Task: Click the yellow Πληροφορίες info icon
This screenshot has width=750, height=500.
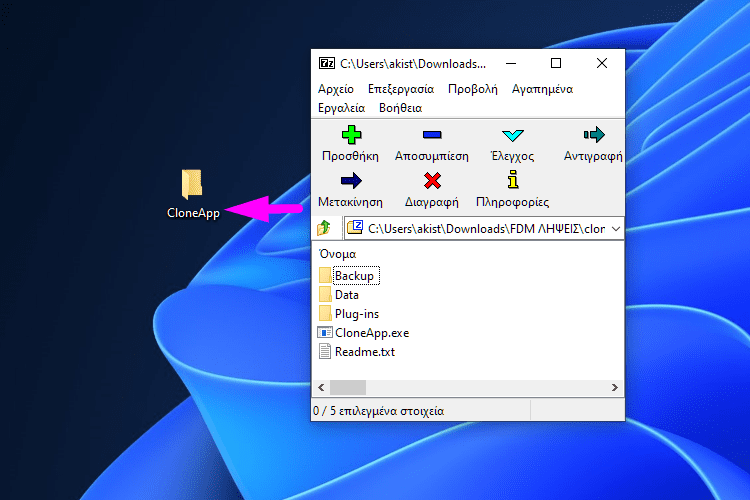Action: tap(512, 181)
